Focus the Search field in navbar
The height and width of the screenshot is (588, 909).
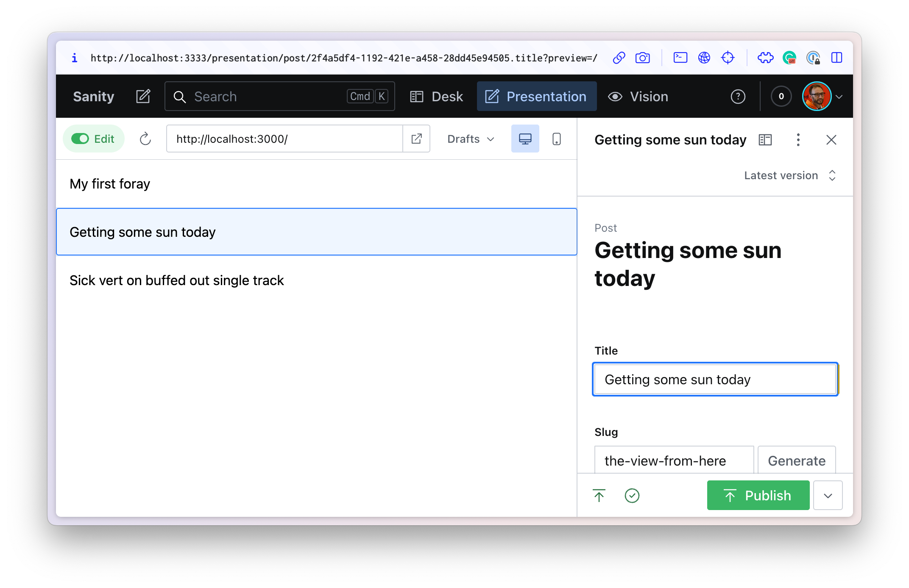click(280, 97)
